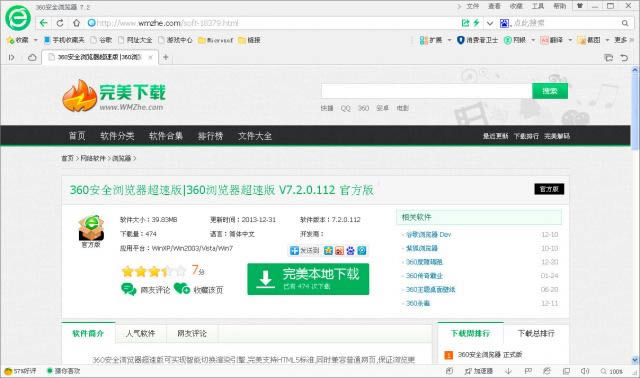The height and width of the screenshot is (378, 640).
Task: Expand the address bar dropdown chevron
Action: (490, 23)
